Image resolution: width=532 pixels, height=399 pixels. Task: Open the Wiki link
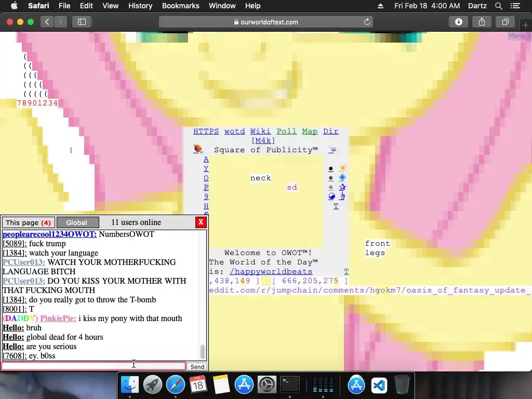(260, 131)
